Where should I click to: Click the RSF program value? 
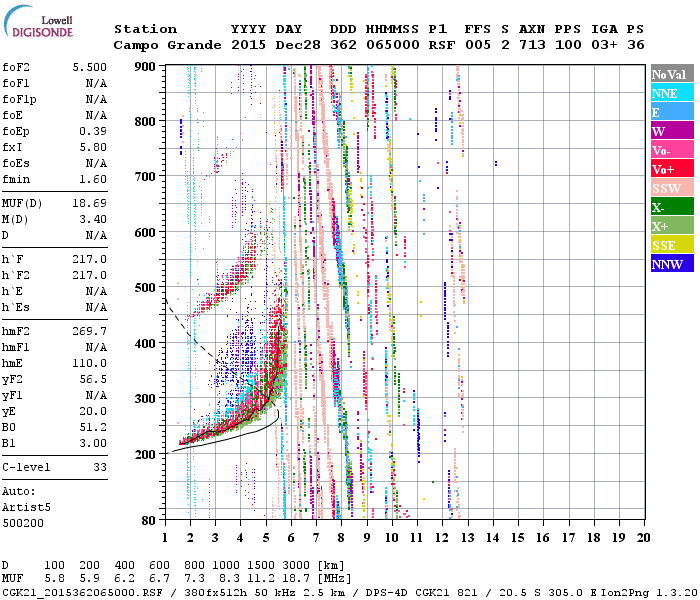tap(442, 45)
